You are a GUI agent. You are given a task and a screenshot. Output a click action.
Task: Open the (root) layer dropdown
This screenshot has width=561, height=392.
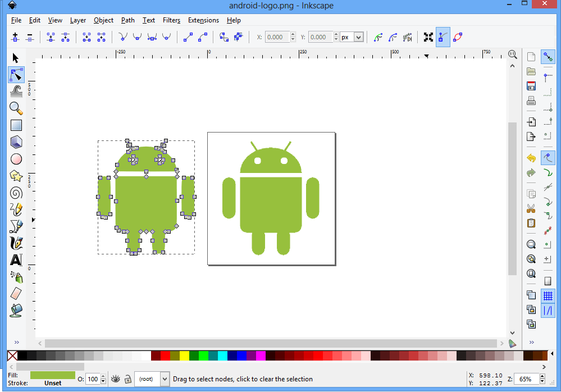[x=165, y=379]
